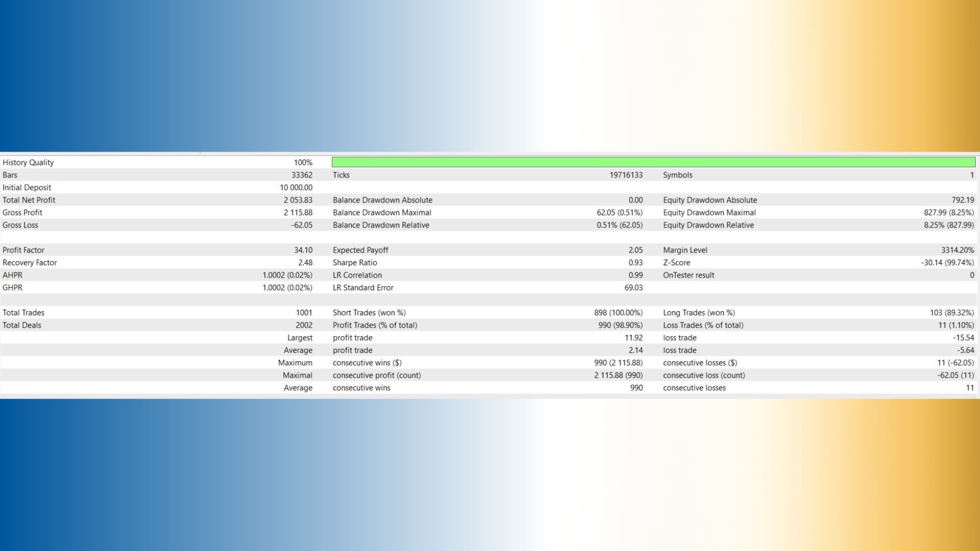Select the Short Trades (won %) label
Image resolution: width=980 pixels, height=551 pixels.
click(x=369, y=313)
